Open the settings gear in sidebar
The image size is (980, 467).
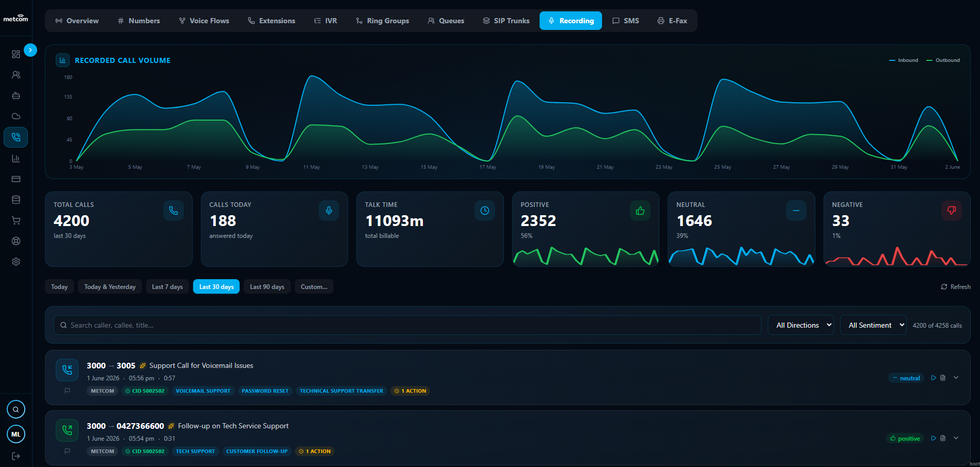click(x=16, y=262)
